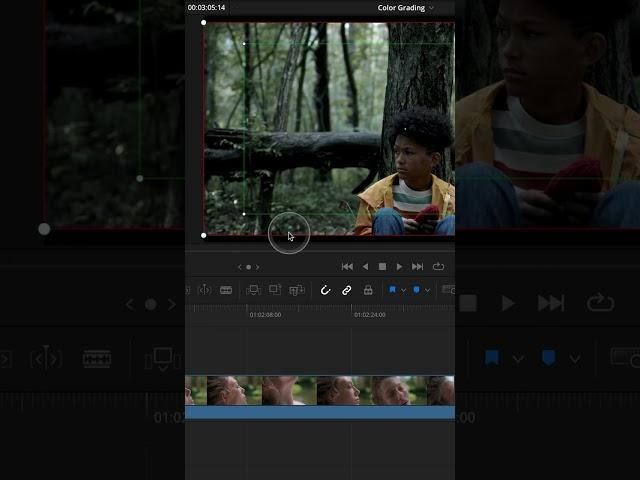Viewport: 640px width, 480px height.
Task: Click Insert Clip toolbar icon
Action: point(253,290)
